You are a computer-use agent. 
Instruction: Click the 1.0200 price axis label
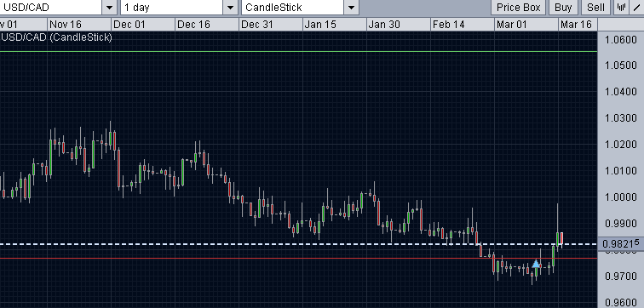[x=621, y=145]
